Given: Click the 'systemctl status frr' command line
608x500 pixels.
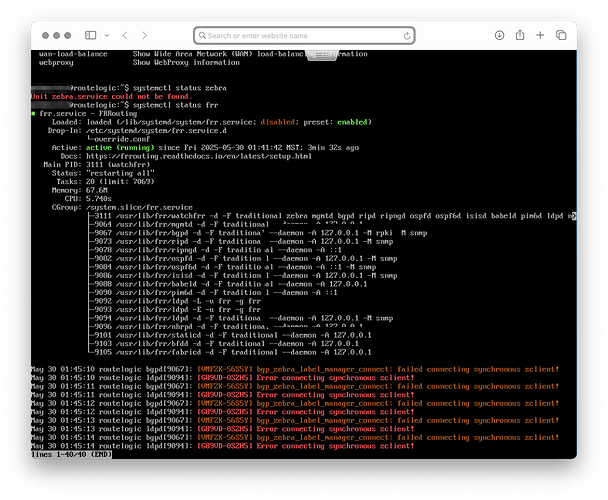Looking at the screenshot, I should point(176,104).
